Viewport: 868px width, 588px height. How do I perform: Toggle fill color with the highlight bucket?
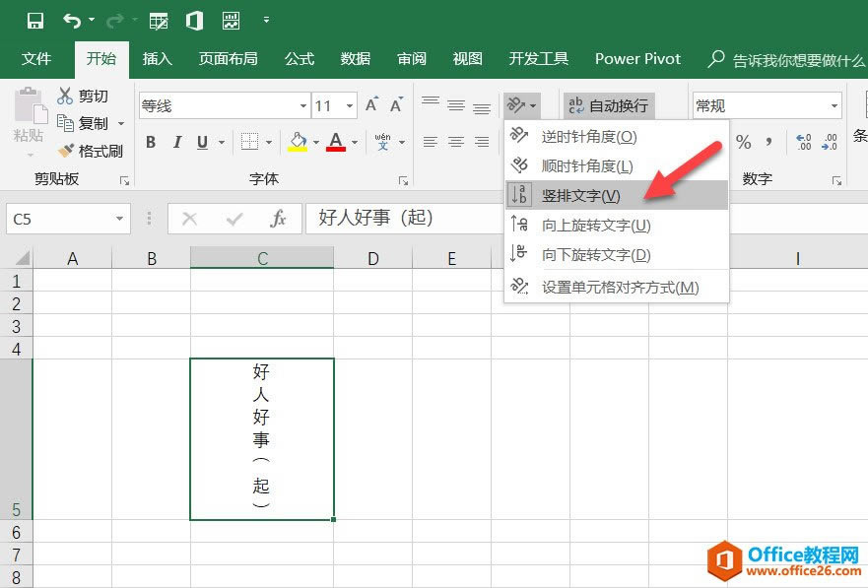[x=298, y=142]
